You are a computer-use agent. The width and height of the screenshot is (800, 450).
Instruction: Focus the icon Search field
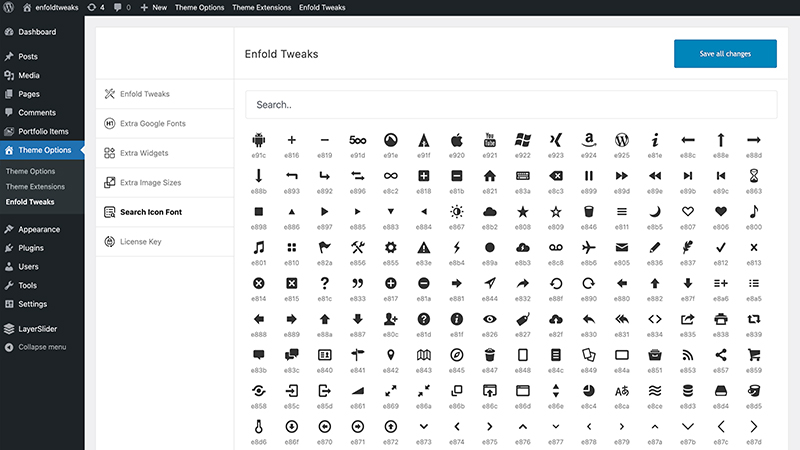[511, 105]
